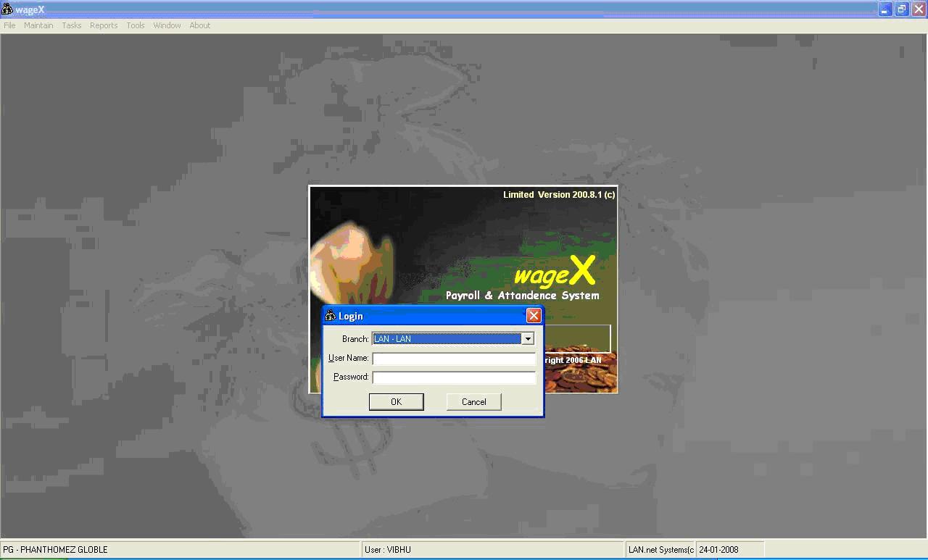Viewport: 928px width, 560px height.
Task: Focus the User Name input field
Action: point(454,359)
